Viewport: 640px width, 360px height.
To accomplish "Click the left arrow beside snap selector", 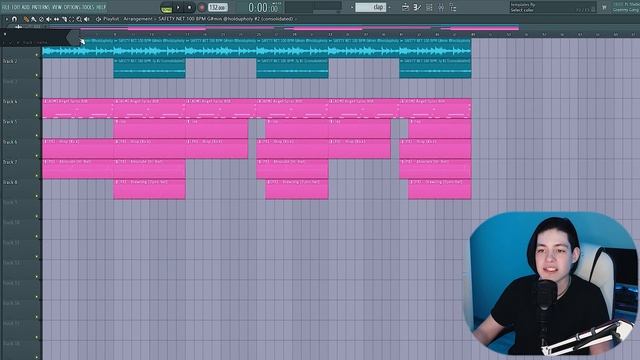I will (352, 7).
